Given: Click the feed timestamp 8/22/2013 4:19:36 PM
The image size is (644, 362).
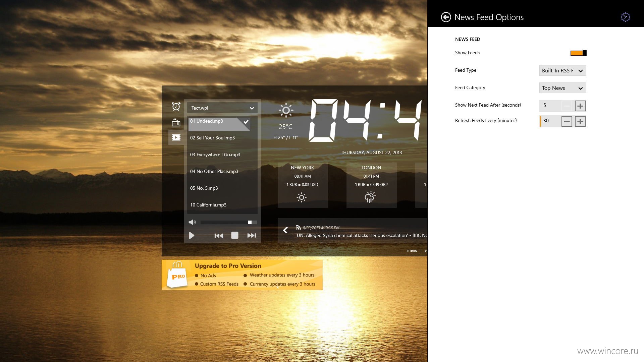Looking at the screenshot, I should pos(321,228).
